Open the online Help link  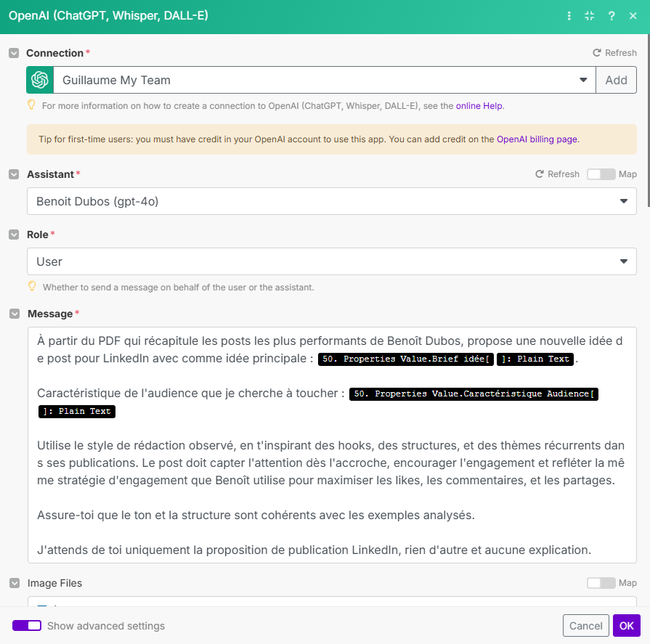pos(479,106)
